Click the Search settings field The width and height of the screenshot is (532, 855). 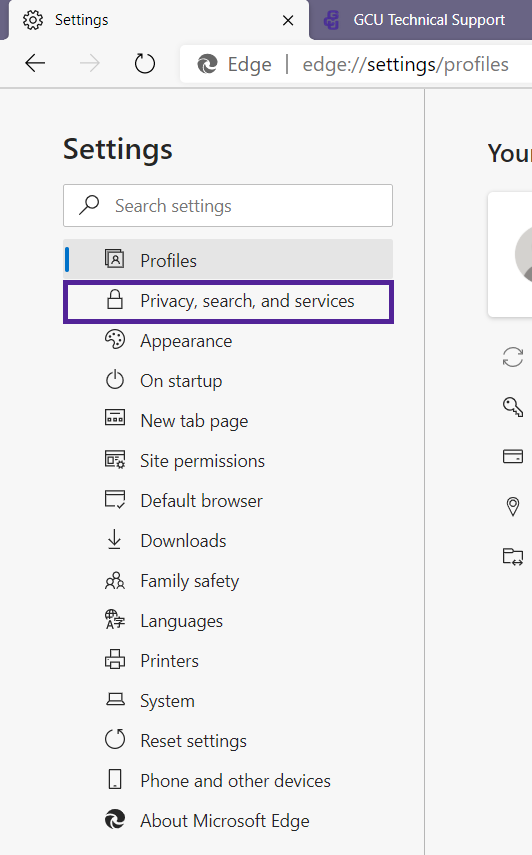point(228,206)
